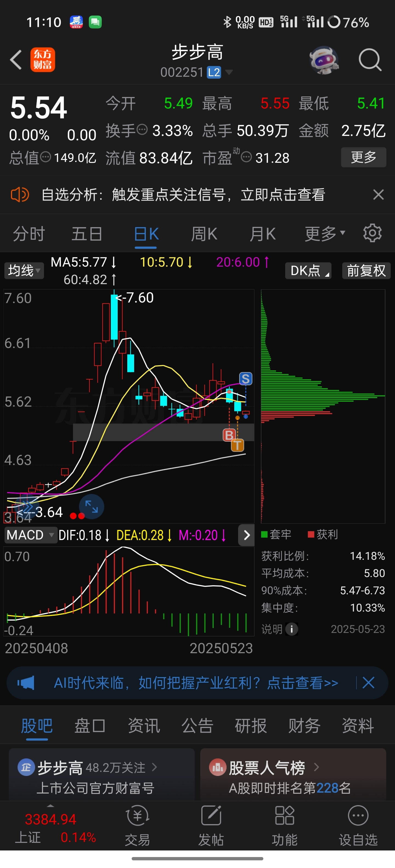Switch to 公告 tab
This screenshot has height=868, width=395.
point(197,726)
